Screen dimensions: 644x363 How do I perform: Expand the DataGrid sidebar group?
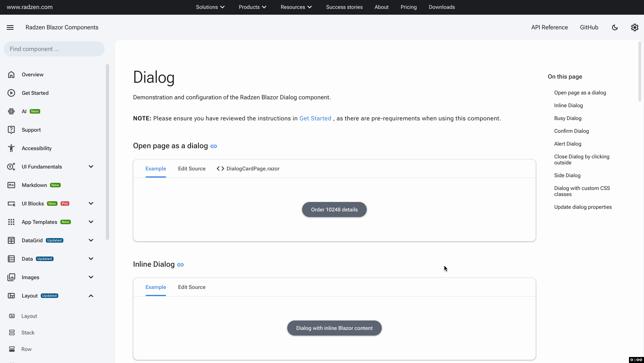pyautogui.click(x=91, y=240)
